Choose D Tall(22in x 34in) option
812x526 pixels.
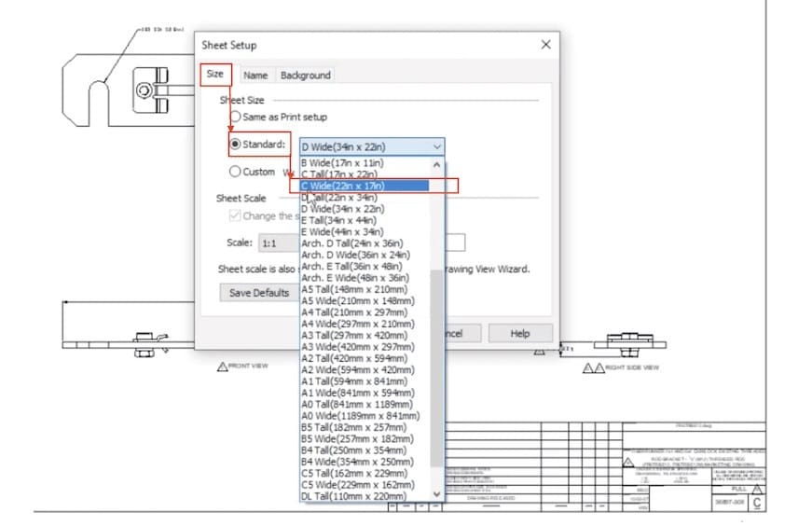click(365, 197)
